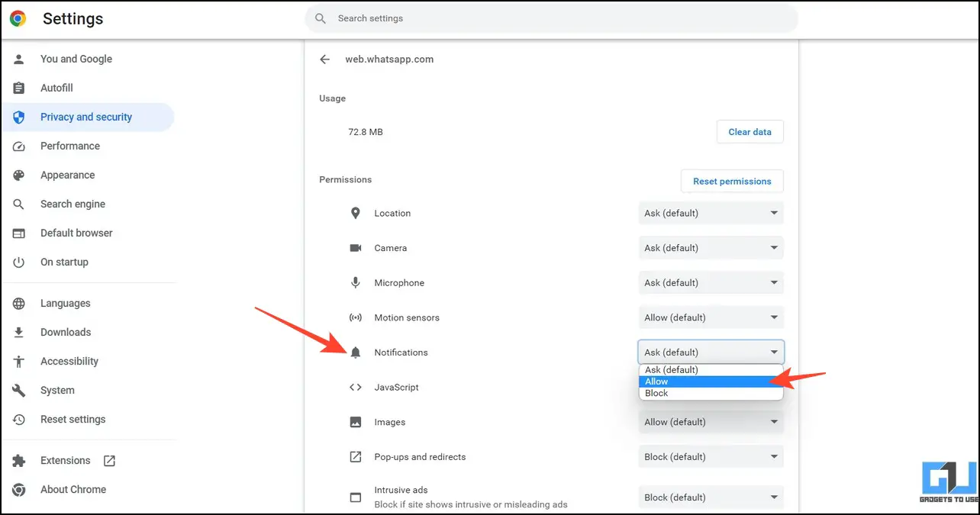Focus the Search settings field

pyautogui.click(x=551, y=18)
